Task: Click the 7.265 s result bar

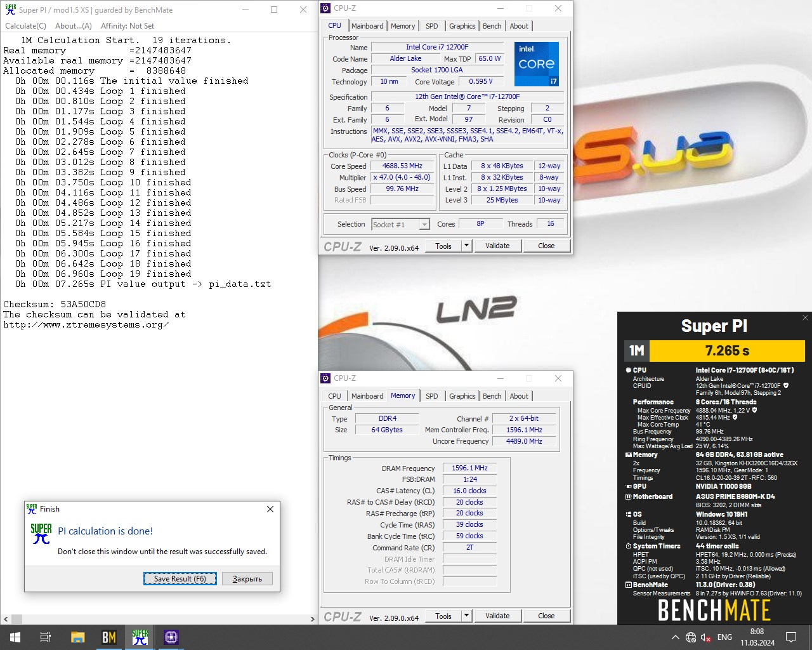Action: coord(727,350)
